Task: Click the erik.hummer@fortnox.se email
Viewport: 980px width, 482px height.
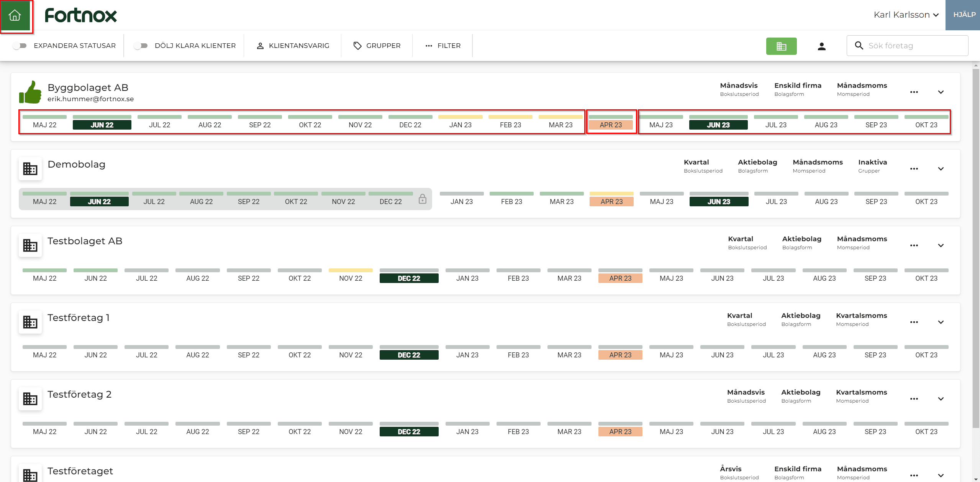Action: coord(91,99)
